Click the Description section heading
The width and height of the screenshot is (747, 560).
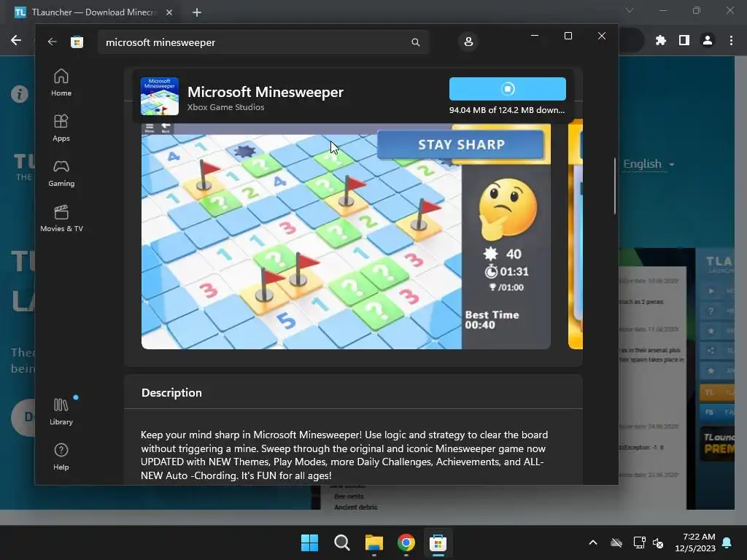(171, 393)
